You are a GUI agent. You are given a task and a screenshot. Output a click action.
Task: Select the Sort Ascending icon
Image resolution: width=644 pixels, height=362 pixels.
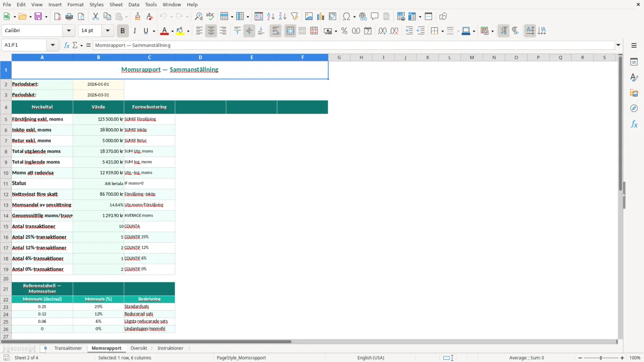click(x=271, y=17)
